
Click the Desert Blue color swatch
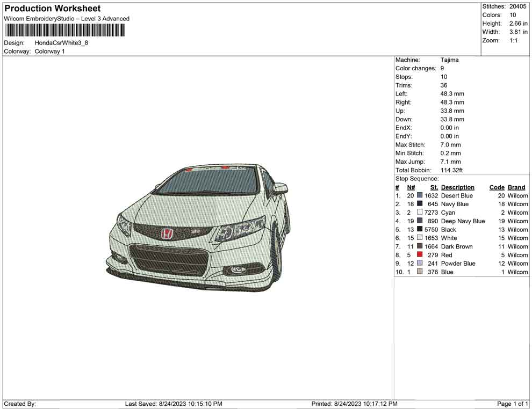click(420, 195)
